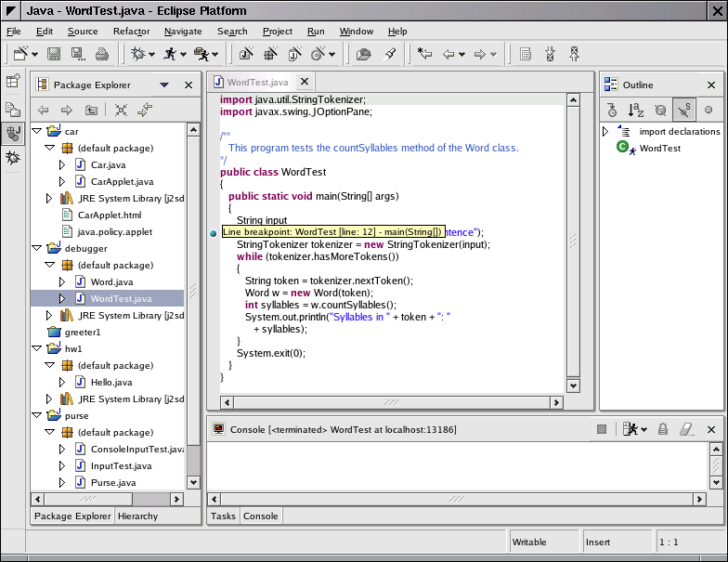Click the Print icon in the toolbar

(x=101, y=54)
